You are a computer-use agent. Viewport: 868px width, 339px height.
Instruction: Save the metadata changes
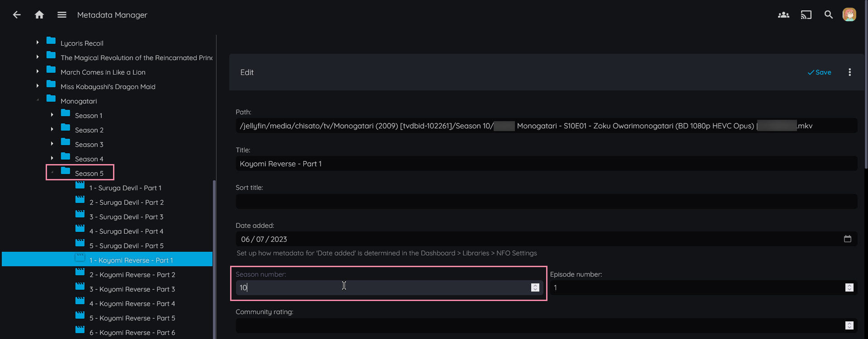pos(819,72)
